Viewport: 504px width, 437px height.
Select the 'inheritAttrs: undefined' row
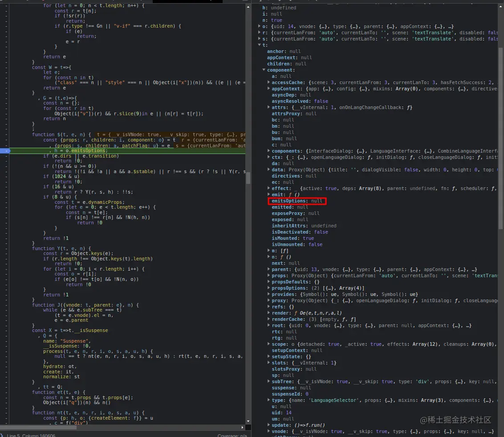tap(304, 226)
